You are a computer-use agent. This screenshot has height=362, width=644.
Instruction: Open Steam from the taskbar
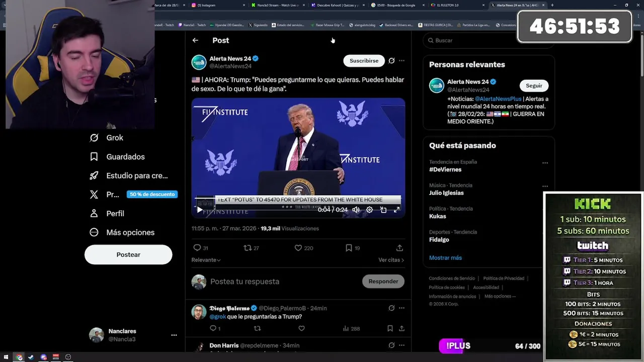click(31, 357)
